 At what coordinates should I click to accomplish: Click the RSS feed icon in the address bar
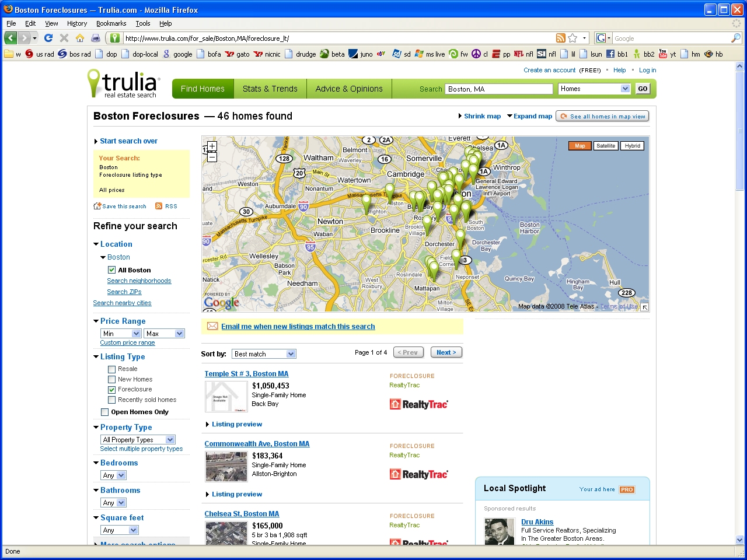point(561,38)
